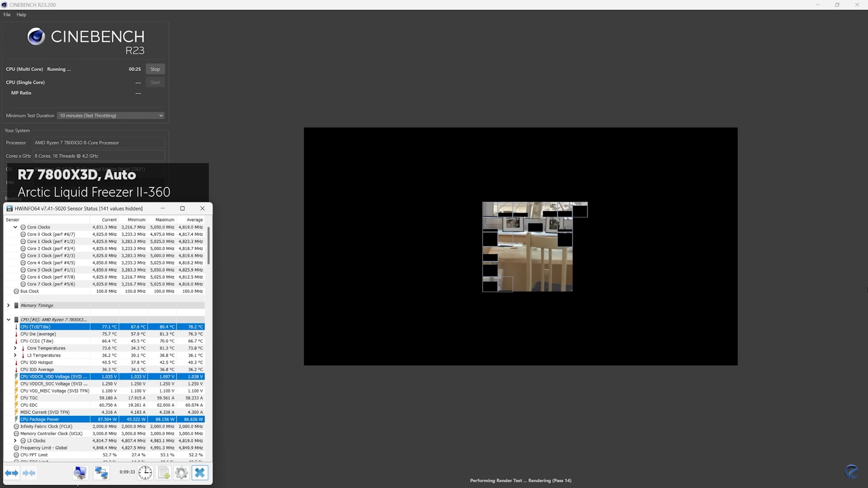868x488 pixels.
Task: Click the Maximum column header
Action: pyautogui.click(x=164, y=220)
